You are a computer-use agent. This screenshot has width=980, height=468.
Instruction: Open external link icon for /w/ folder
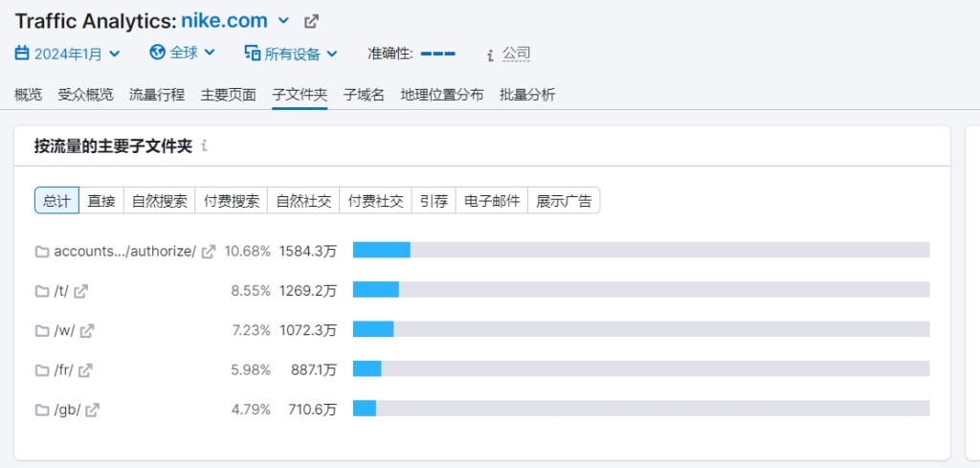click(87, 330)
